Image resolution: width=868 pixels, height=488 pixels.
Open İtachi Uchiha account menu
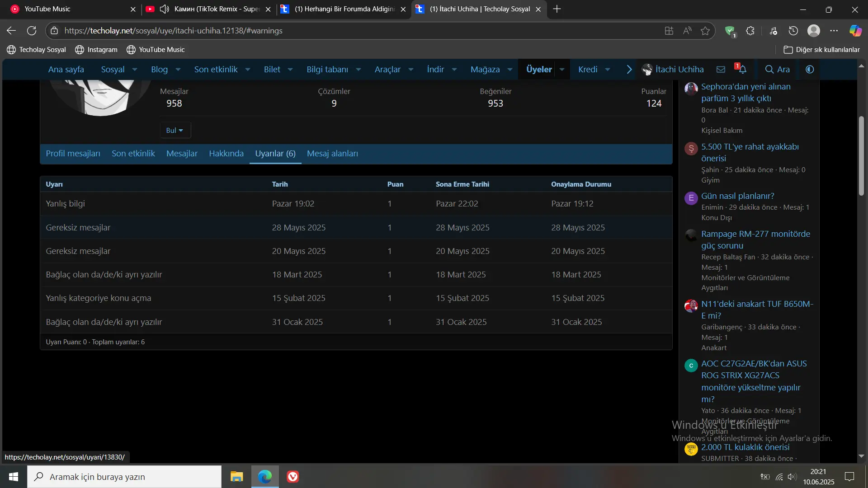coord(673,69)
